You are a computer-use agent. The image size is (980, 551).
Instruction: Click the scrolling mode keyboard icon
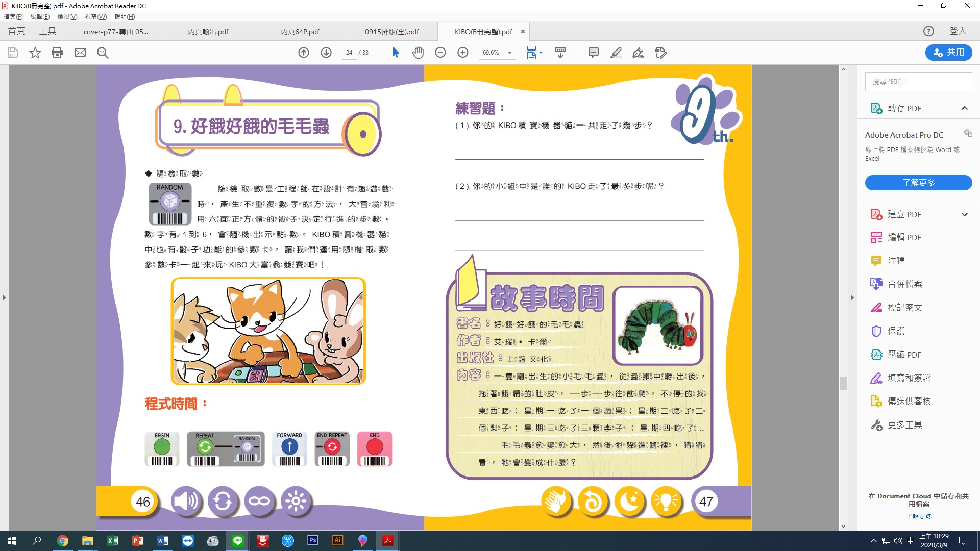560,53
